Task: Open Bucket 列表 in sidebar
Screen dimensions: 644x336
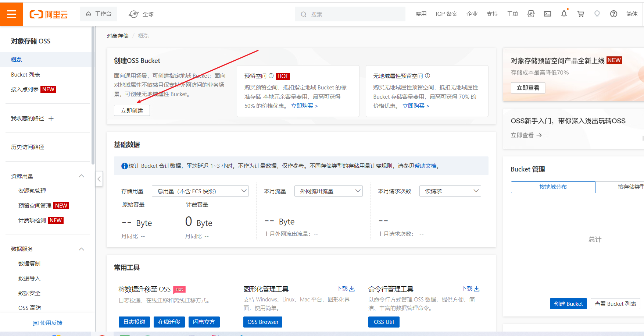Action: (x=25, y=75)
